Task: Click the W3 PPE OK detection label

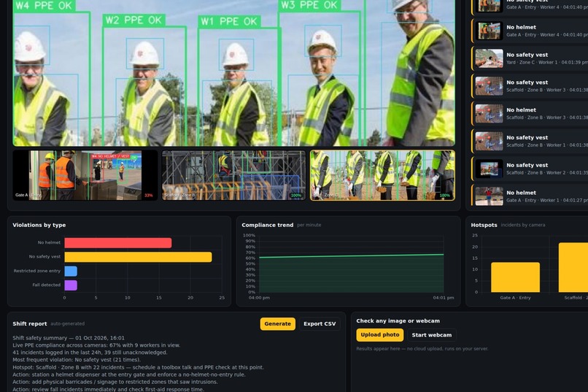Action: click(x=309, y=5)
